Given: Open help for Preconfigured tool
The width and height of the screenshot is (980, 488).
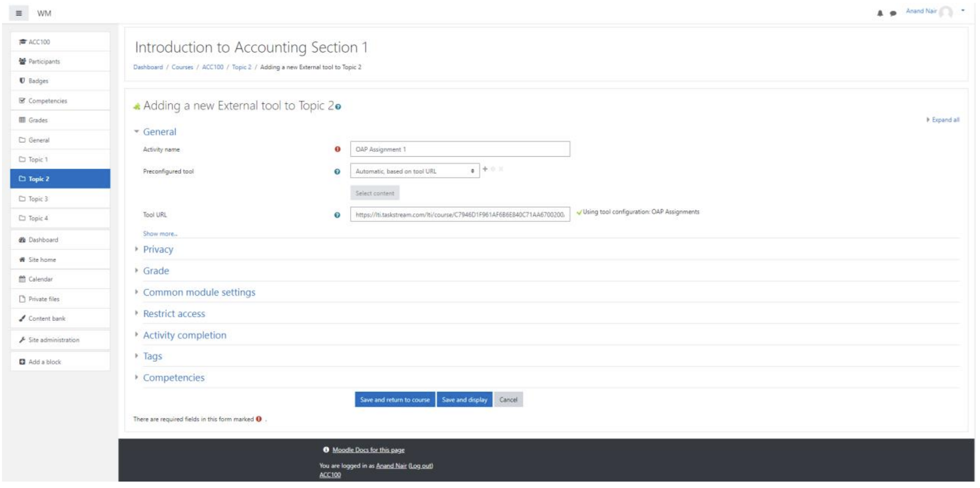Looking at the screenshot, I should (337, 171).
